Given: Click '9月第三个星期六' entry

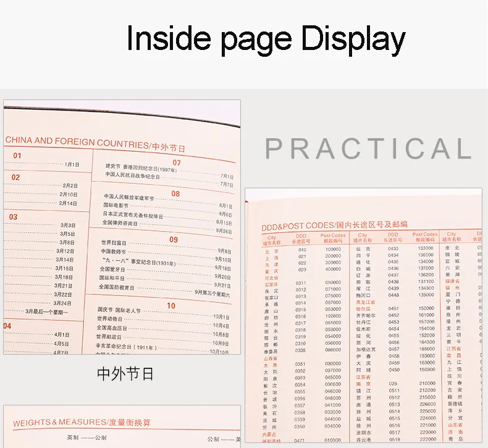Looking at the screenshot, I should (x=212, y=293).
